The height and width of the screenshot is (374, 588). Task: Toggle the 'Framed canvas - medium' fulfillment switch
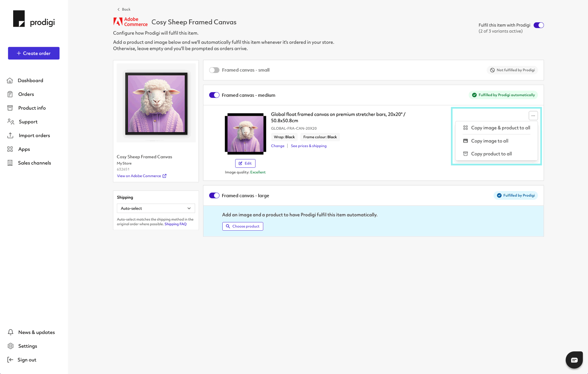coord(214,95)
